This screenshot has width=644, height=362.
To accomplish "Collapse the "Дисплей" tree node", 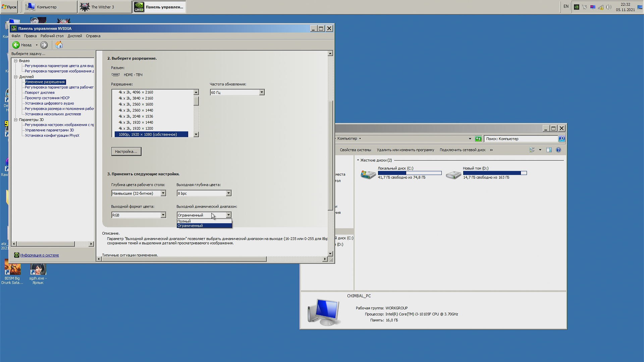I will click(x=16, y=77).
